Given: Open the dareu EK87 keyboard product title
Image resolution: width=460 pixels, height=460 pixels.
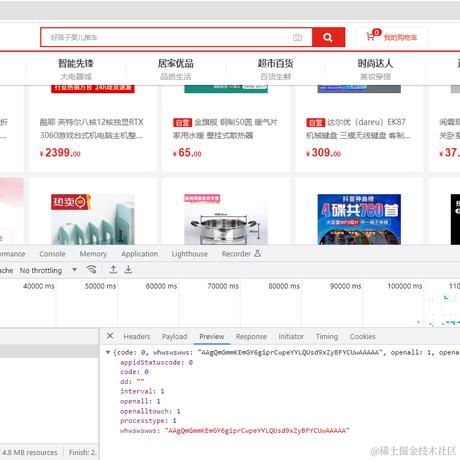Looking at the screenshot, I should pyautogui.click(x=358, y=129).
